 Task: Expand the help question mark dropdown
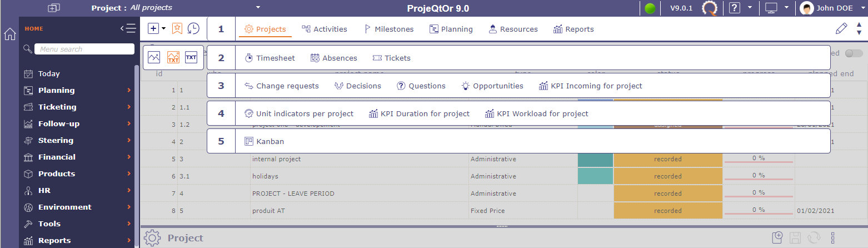pyautogui.click(x=750, y=8)
